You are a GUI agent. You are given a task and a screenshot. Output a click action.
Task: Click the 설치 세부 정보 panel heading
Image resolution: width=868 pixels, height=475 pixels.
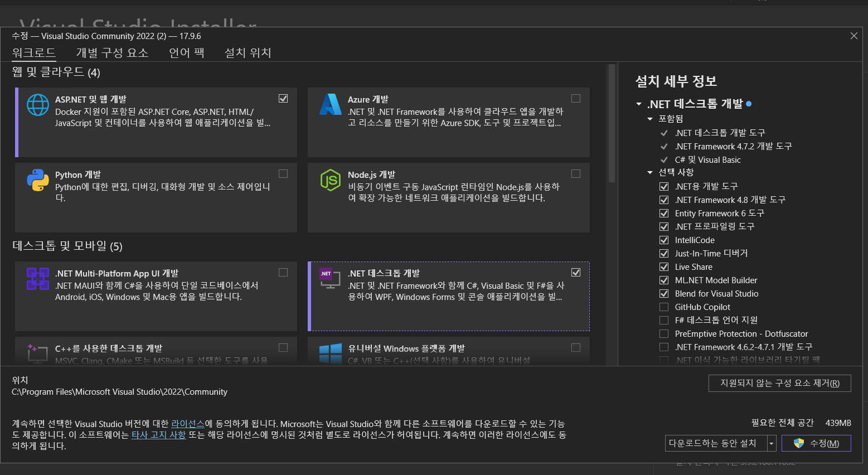(676, 81)
